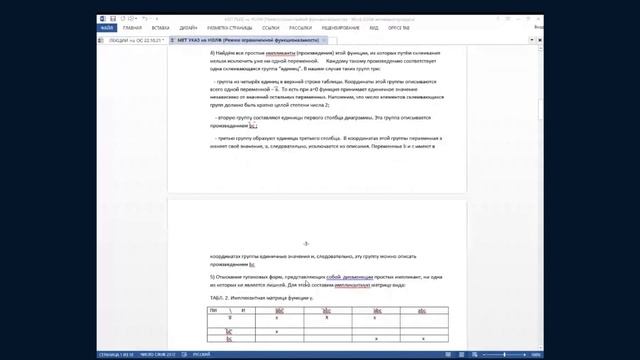The height and width of the screenshot is (360, 640).
Task: Switch to Print Layout view icon
Action: [462, 355]
